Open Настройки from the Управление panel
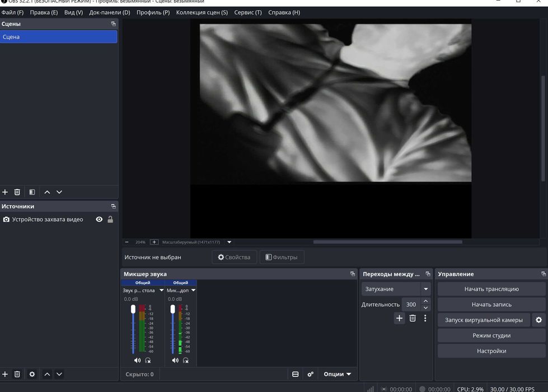 tap(491, 351)
